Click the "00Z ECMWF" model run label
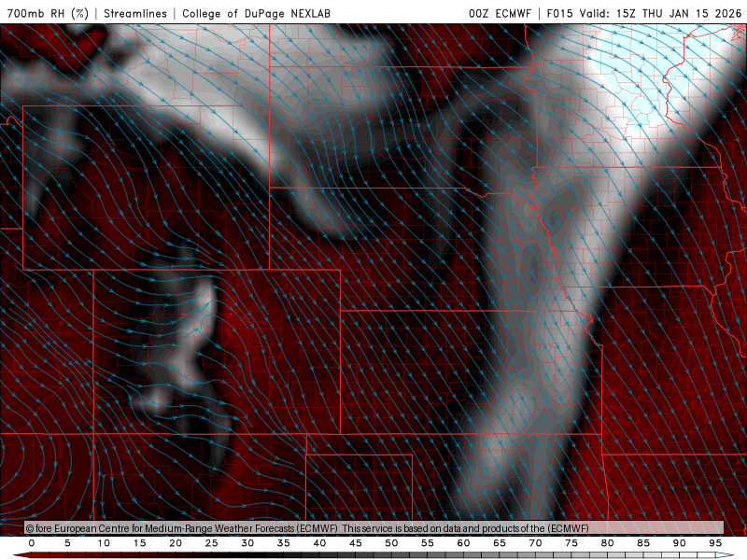The width and height of the screenshot is (747, 560). point(500,13)
